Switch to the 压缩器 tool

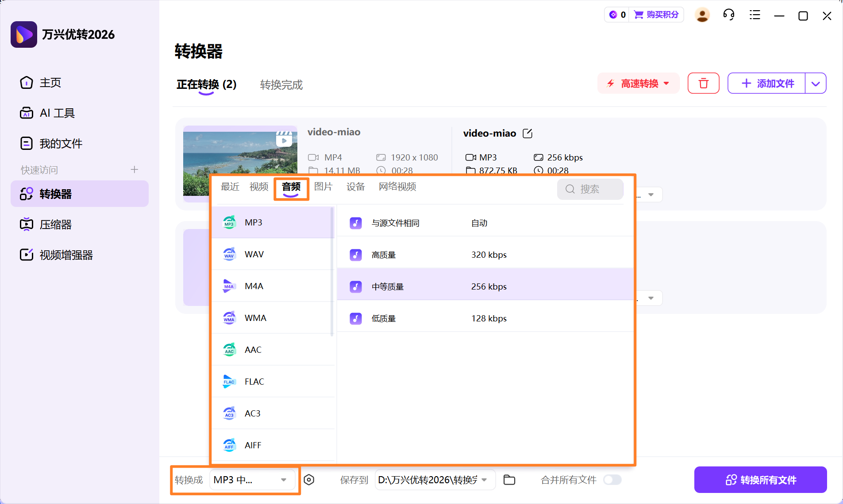tap(56, 224)
